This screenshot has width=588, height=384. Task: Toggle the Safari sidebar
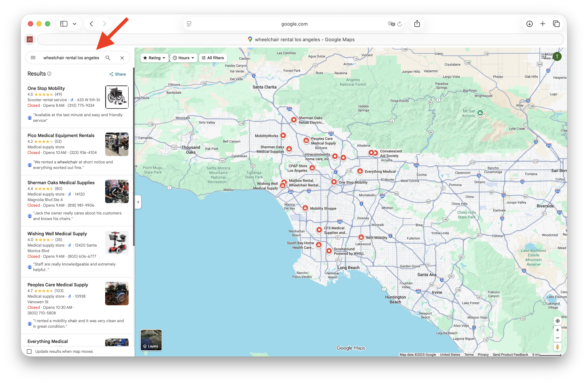click(x=64, y=24)
